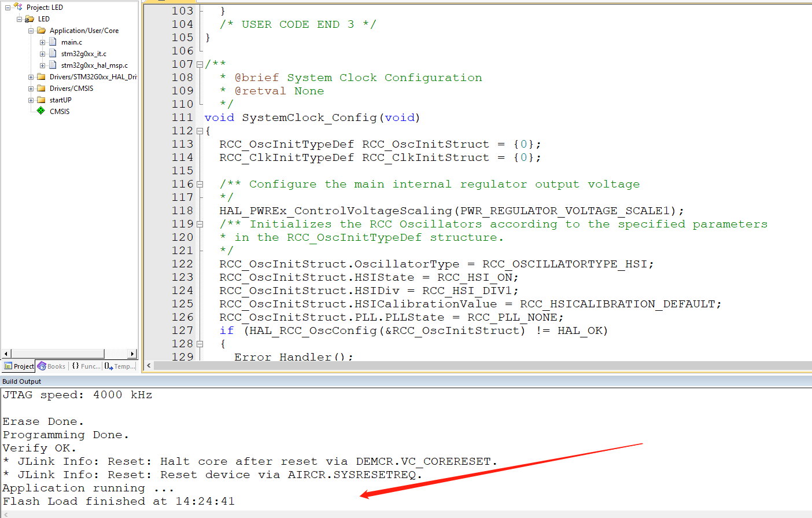Click project panel scroll-left arrow

pos(6,354)
